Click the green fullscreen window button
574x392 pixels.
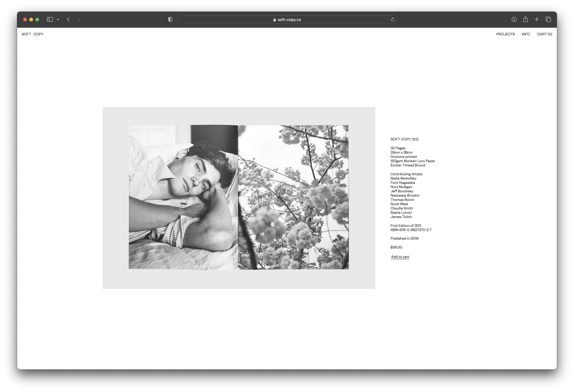pyautogui.click(x=37, y=20)
